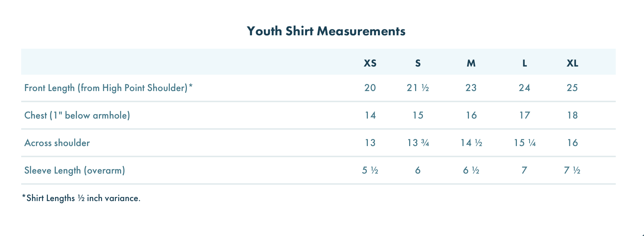Select the XS column header

pyautogui.click(x=370, y=63)
